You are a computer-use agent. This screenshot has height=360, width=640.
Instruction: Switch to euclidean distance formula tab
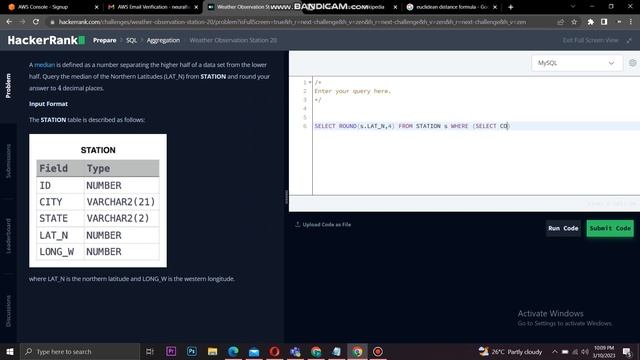pos(452,7)
